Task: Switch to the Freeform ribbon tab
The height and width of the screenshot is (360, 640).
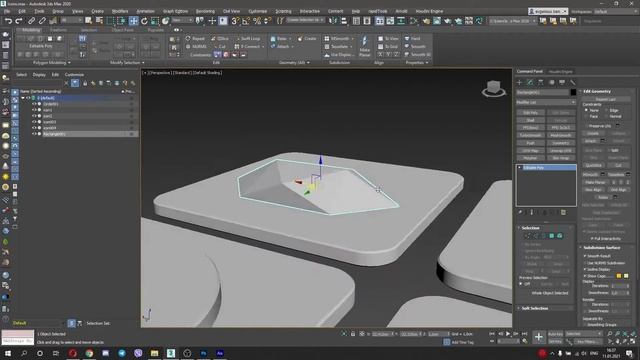Action: click(58, 30)
